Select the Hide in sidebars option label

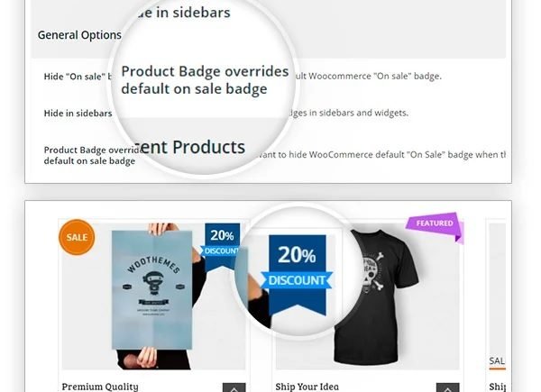[78, 113]
